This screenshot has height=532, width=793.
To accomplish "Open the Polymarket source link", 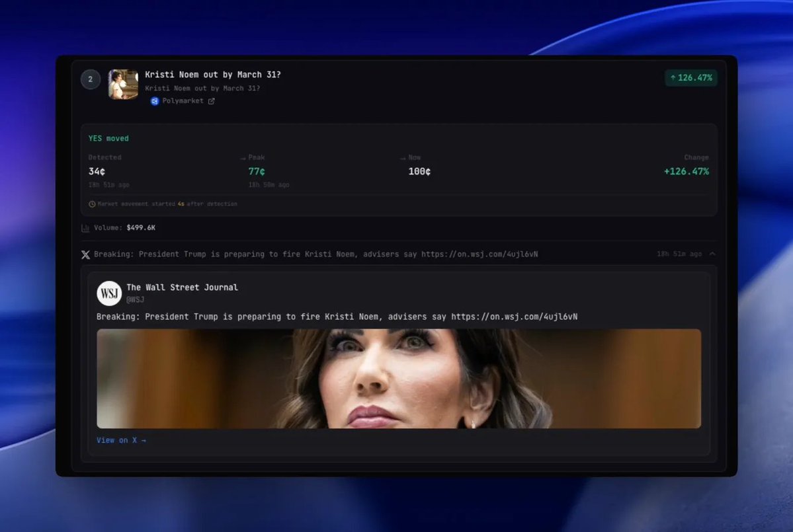I will coord(183,101).
